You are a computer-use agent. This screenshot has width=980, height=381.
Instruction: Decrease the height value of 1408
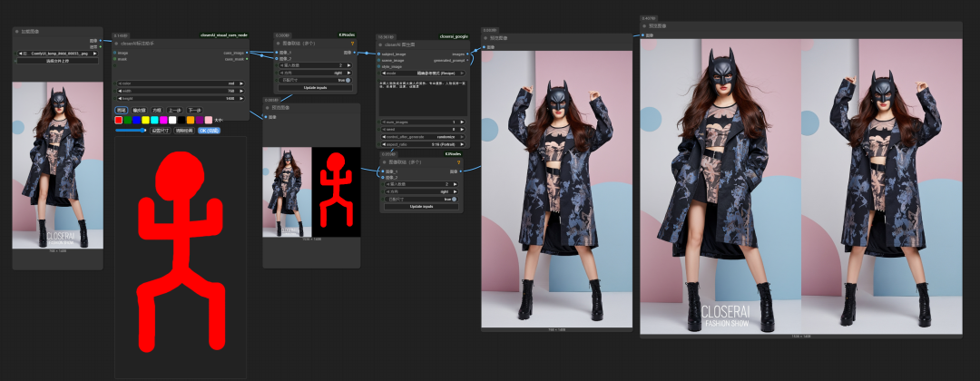120,98
